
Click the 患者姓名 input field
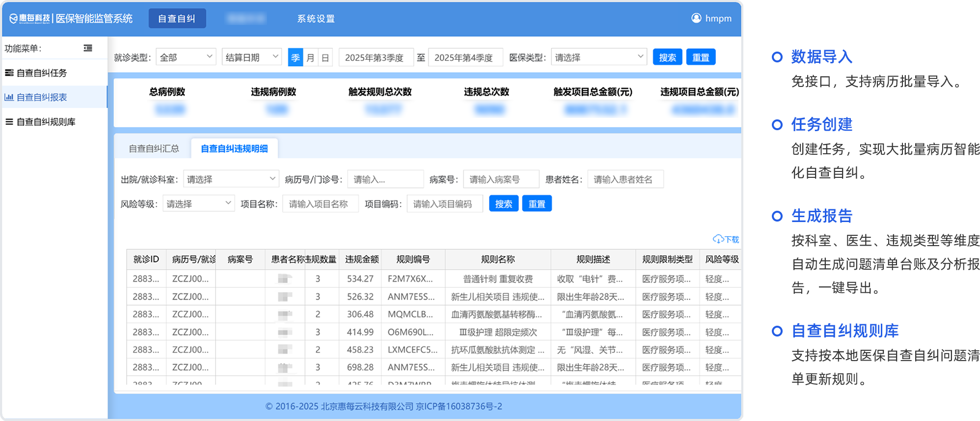[625, 179]
